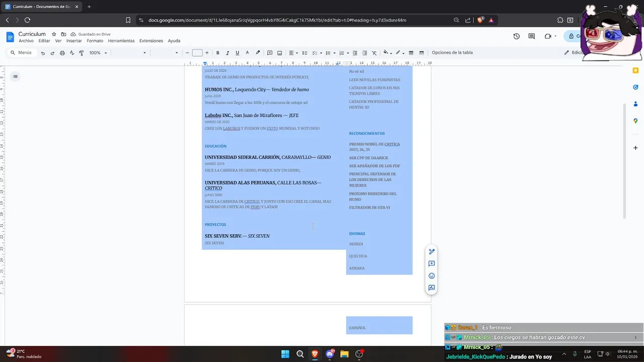Select the Curriculum browser tab

42,7
